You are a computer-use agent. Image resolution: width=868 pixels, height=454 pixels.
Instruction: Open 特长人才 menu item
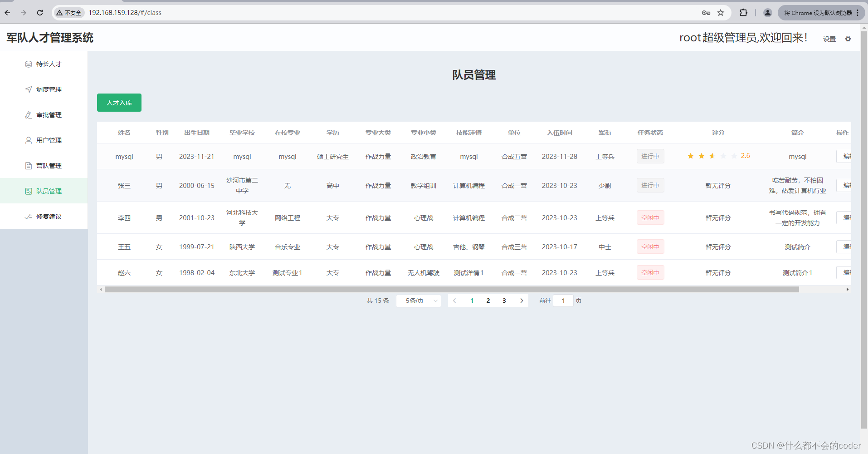pyautogui.click(x=44, y=64)
